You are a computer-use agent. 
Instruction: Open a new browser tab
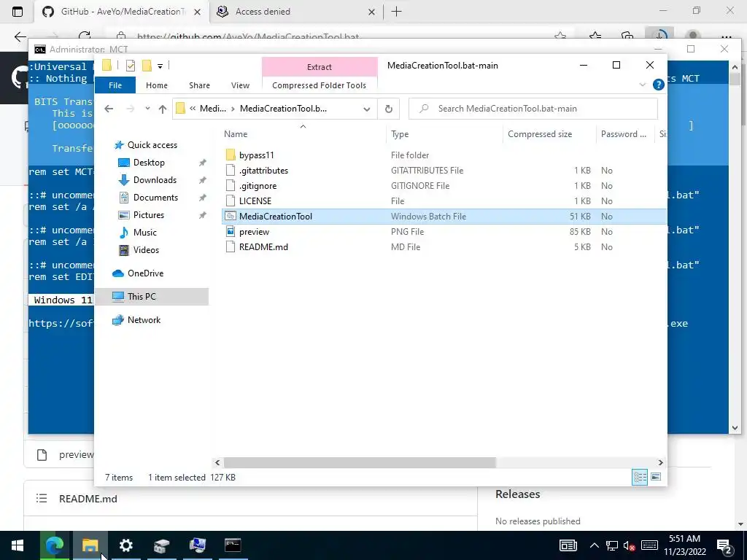(396, 12)
